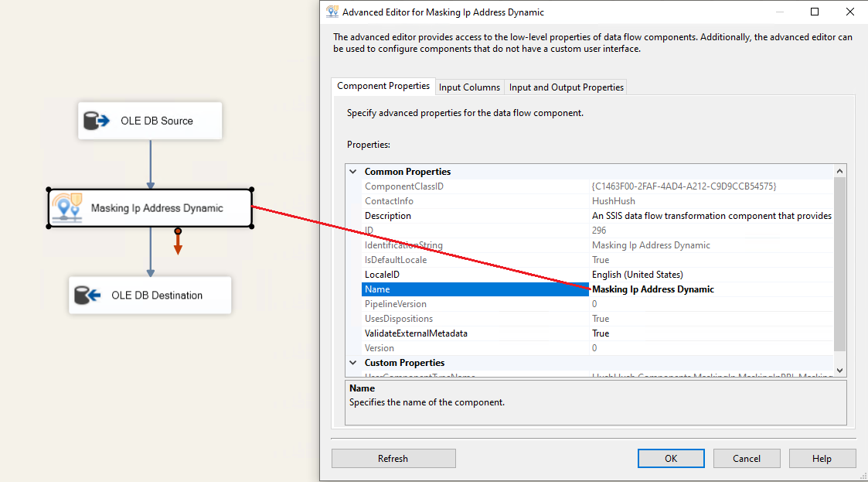Edit the Name property value field
The image size is (868, 482).
point(711,289)
